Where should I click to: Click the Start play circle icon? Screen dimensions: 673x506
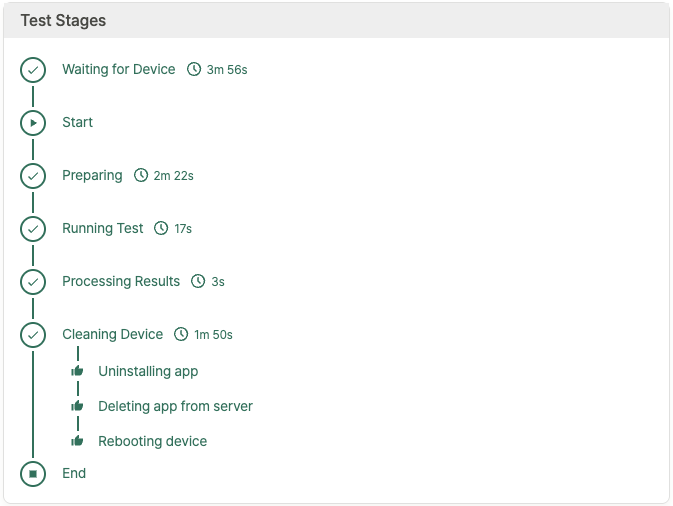[x=33, y=123]
